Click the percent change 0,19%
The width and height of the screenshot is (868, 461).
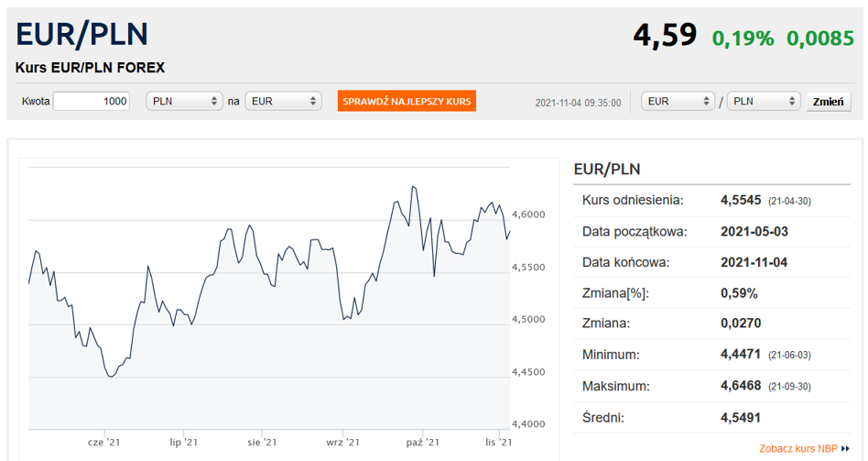[x=743, y=38]
